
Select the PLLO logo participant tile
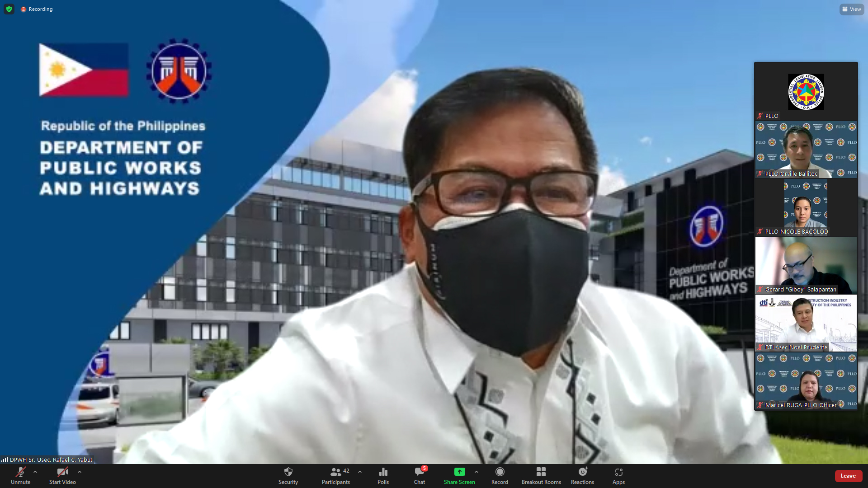point(806,91)
